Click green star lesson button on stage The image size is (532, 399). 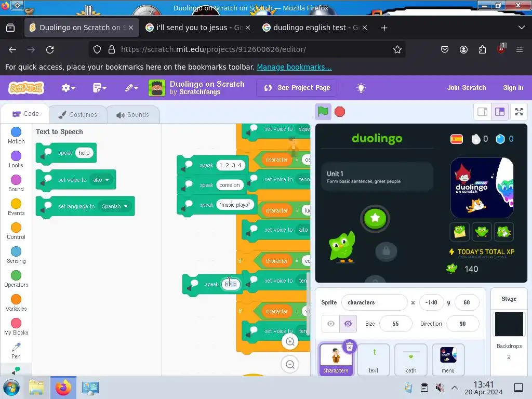tap(375, 218)
